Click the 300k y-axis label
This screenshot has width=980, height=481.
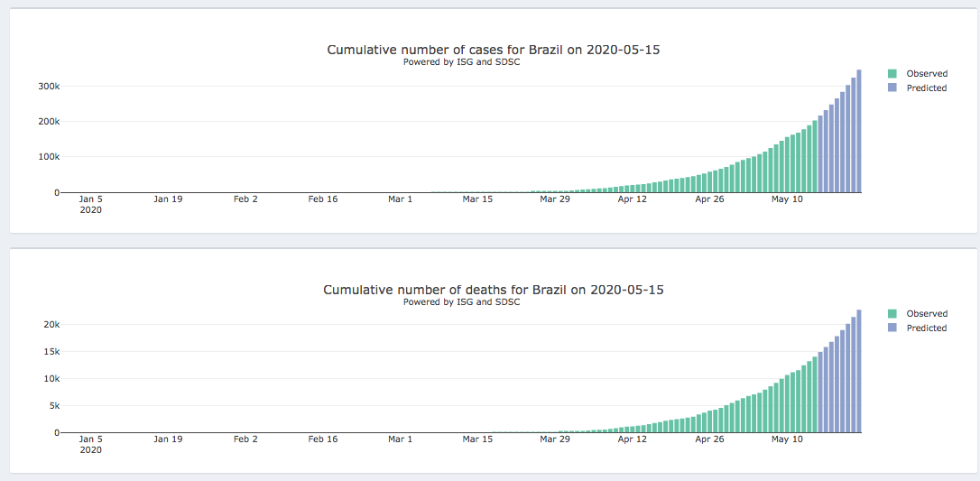[x=49, y=87]
